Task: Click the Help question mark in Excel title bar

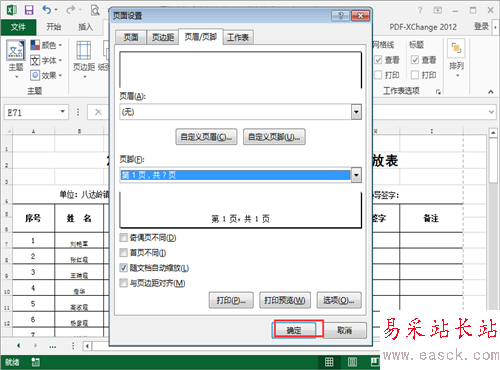Action: click(420, 10)
